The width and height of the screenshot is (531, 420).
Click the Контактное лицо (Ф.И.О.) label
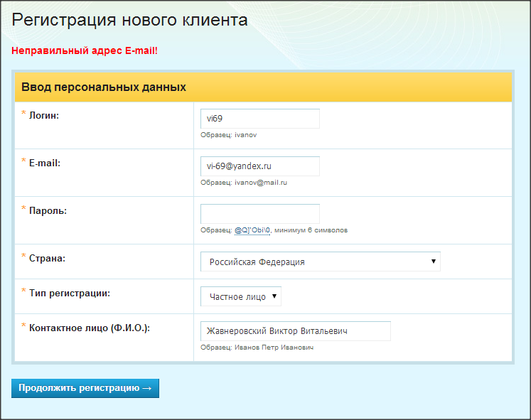pyautogui.click(x=89, y=328)
